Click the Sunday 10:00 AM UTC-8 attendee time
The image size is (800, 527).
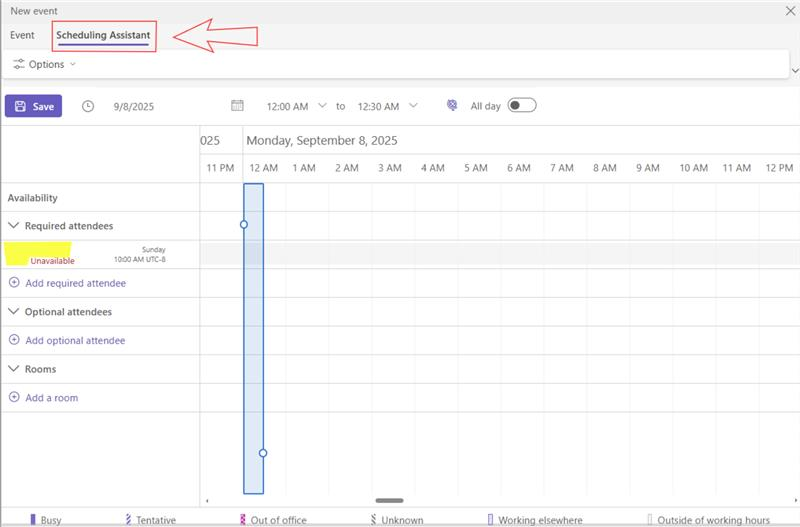140,254
